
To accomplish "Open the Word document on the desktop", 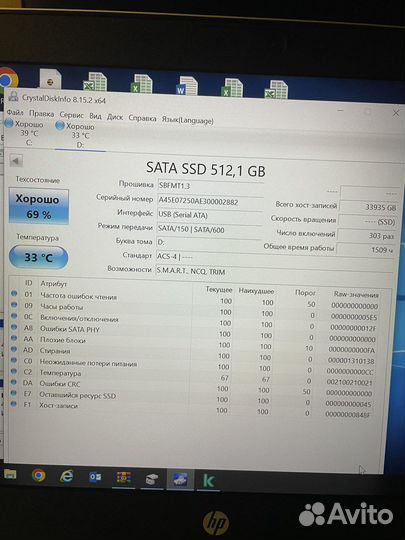I will [x=187, y=86].
